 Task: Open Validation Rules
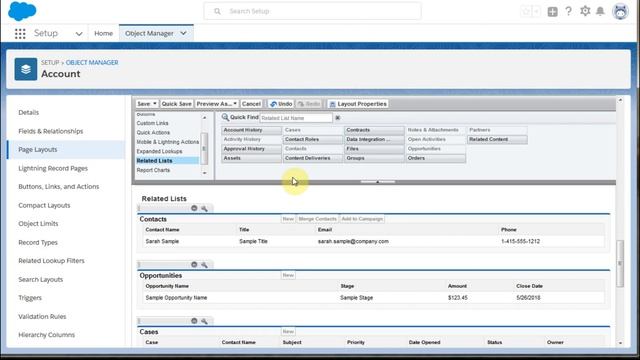coord(42,317)
